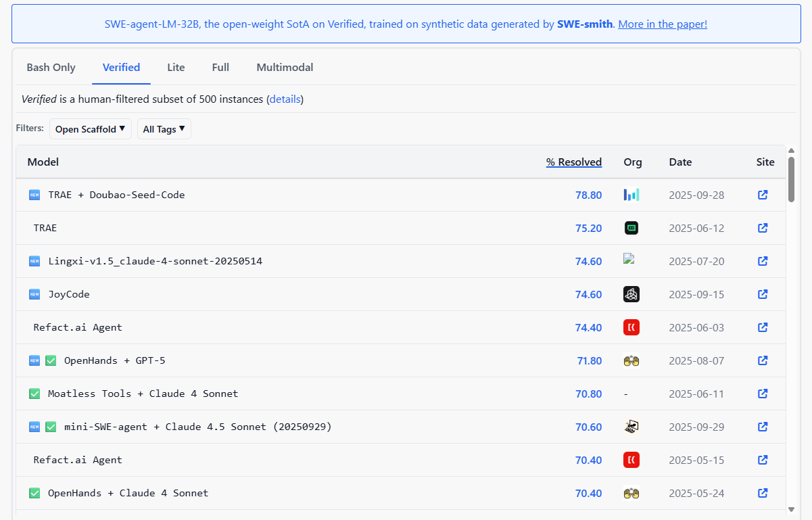812x520 pixels.
Task: Select the Verified tab
Action: click(x=122, y=68)
